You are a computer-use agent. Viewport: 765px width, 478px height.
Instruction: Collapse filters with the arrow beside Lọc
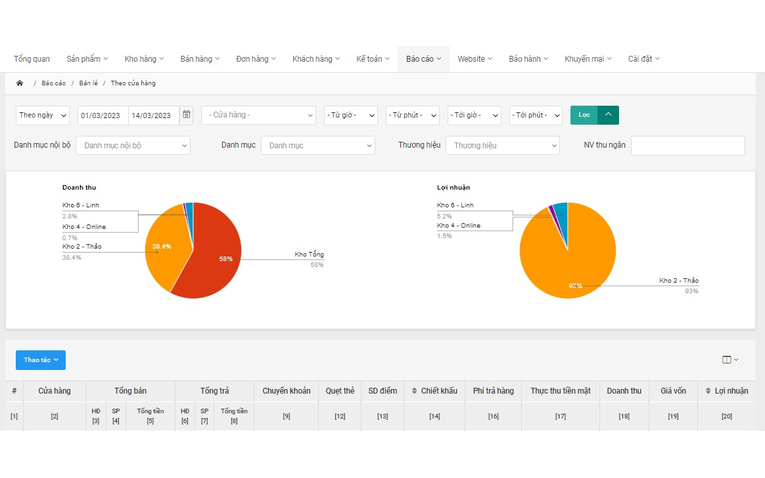[x=608, y=115]
